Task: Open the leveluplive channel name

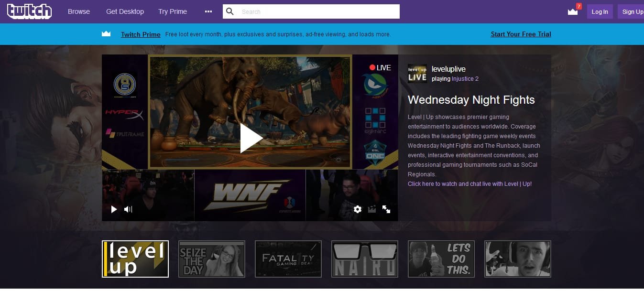Action: point(448,69)
